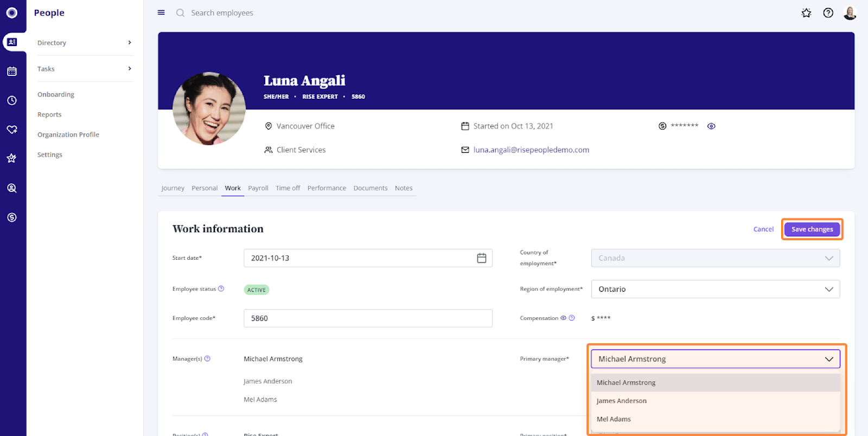Click manager name James Anderson in list
This screenshot has height=436, width=868.
pyautogui.click(x=268, y=381)
